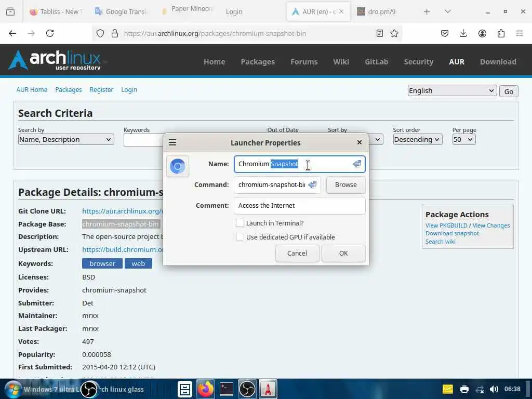Open Pocket save icon
Viewport: 532px width, 399px height.
pyautogui.click(x=445, y=33)
